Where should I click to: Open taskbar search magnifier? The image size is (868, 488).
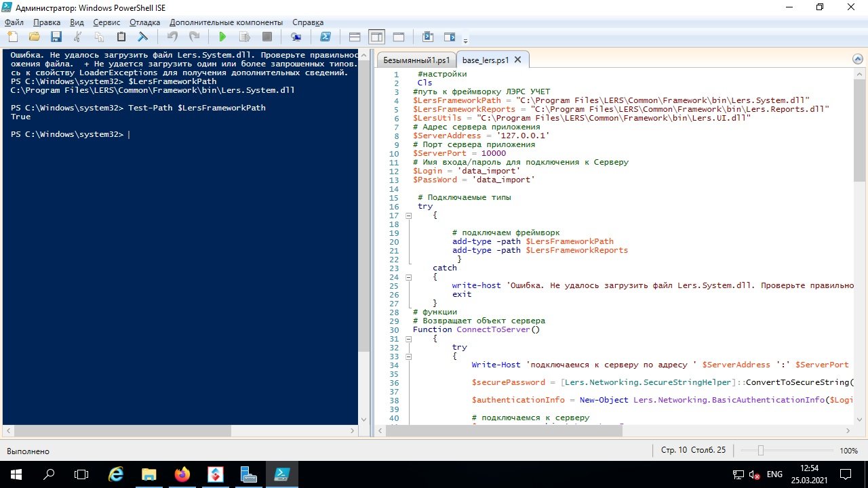[x=49, y=474]
